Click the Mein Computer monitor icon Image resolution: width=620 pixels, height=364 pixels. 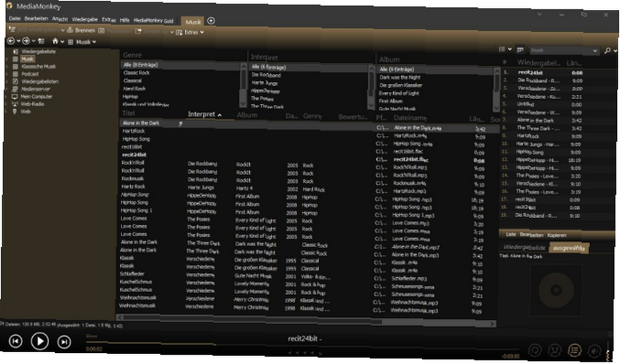[x=15, y=97]
